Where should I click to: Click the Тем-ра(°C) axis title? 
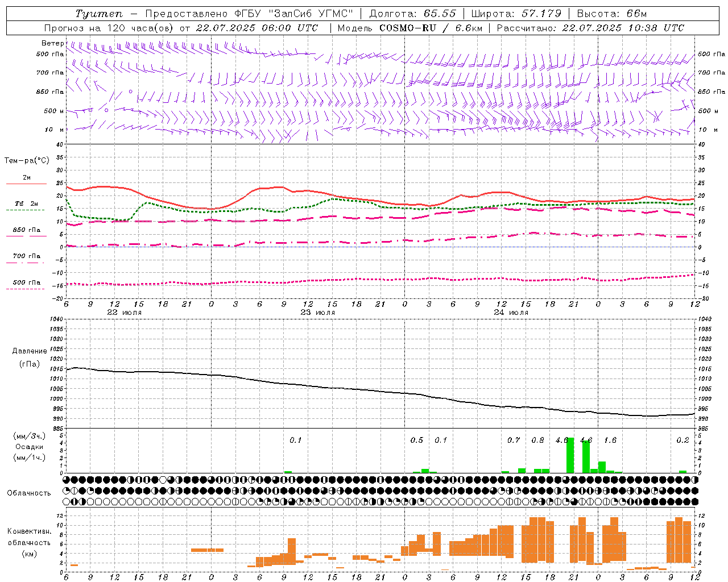(27, 161)
